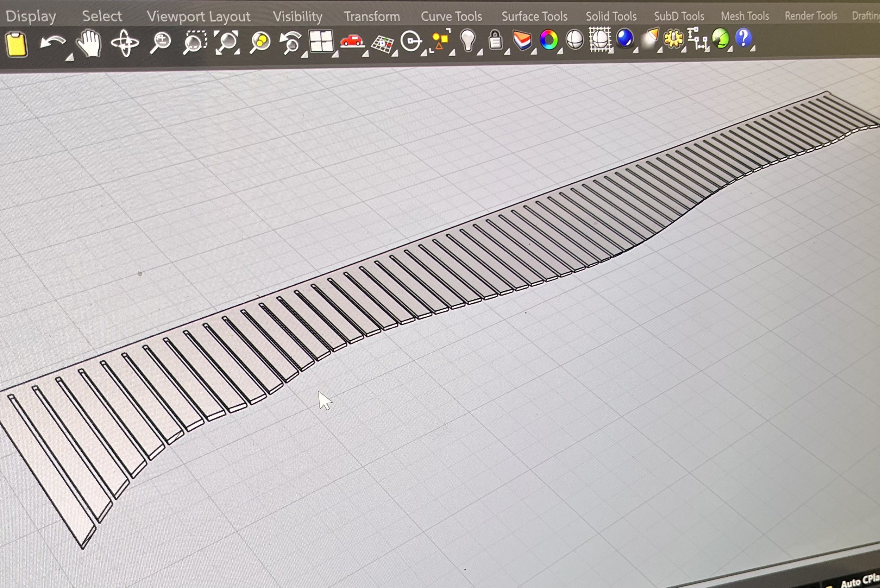Switch to the Curve Tools tab
The height and width of the screenshot is (588, 880).
[451, 16]
